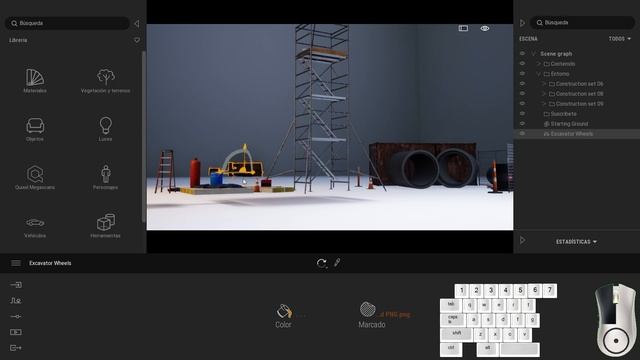
Task: Click the viewport split-view icon
Action: [x=463, y=28]
